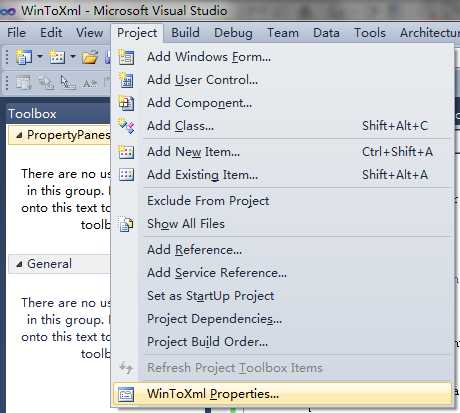Choose Add Reference menu entry
The image size is (460, 413).
pyautogui.click(x=282, y=250)
